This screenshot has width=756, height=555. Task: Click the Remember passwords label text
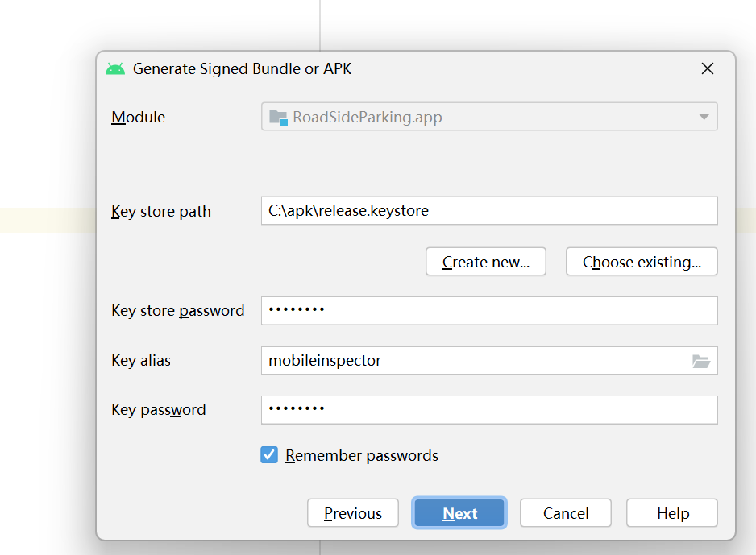tap(362, 455)
